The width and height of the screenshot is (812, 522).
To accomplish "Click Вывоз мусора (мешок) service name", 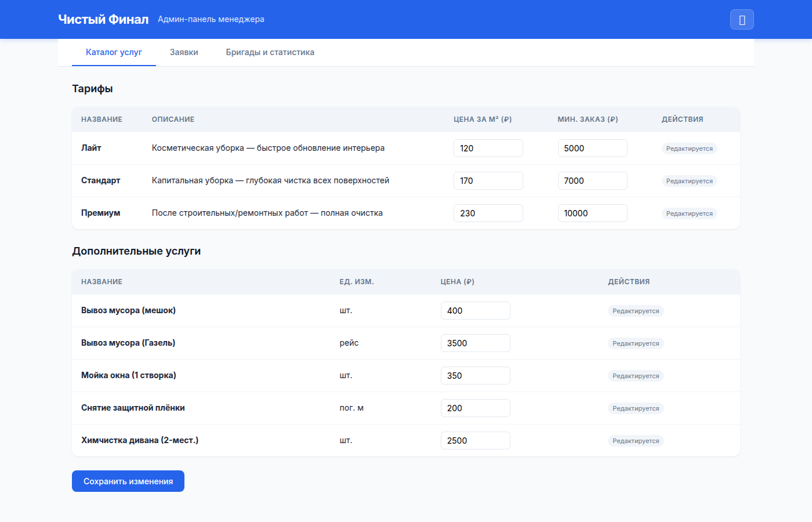I will tap(128, 310).
